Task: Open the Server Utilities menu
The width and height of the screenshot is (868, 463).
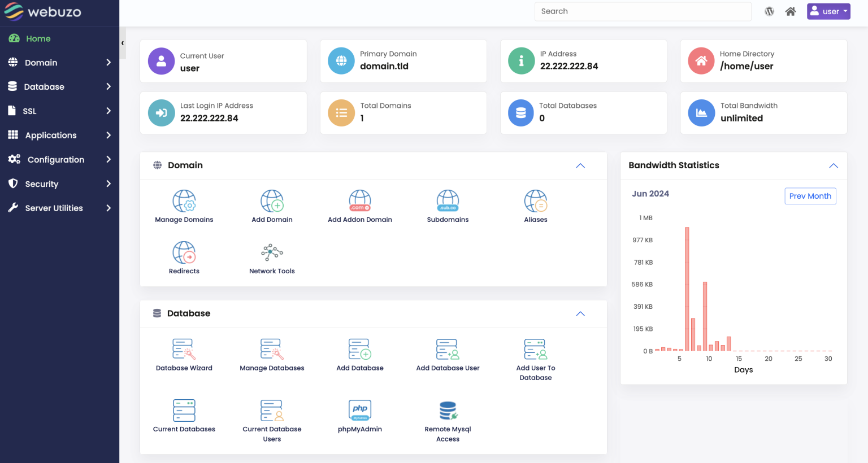Action: [x=53, y=208]
